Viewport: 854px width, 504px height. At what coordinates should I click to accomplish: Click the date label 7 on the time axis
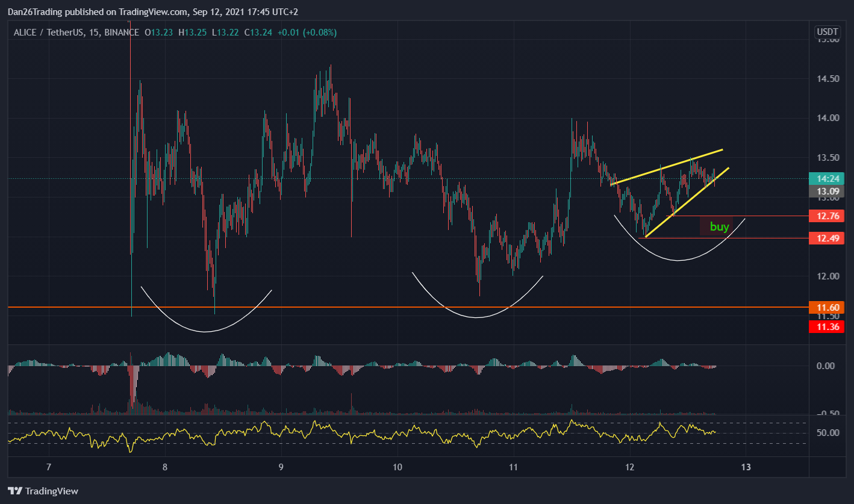[x=49, y=467]
